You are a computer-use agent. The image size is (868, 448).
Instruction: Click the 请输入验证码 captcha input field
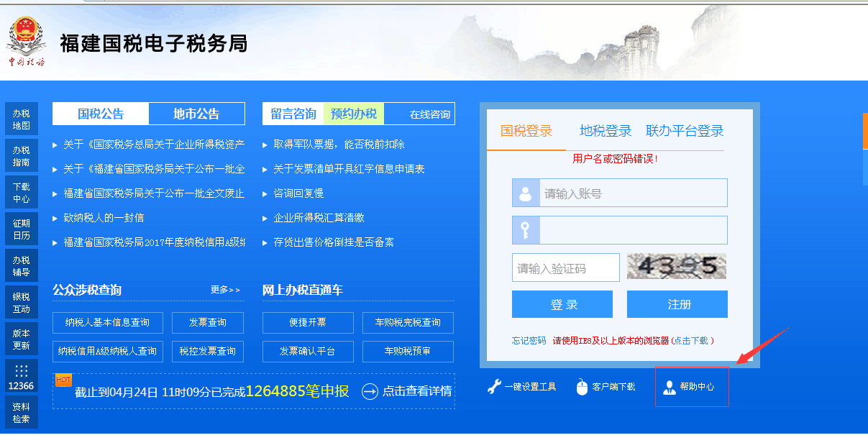565,268
